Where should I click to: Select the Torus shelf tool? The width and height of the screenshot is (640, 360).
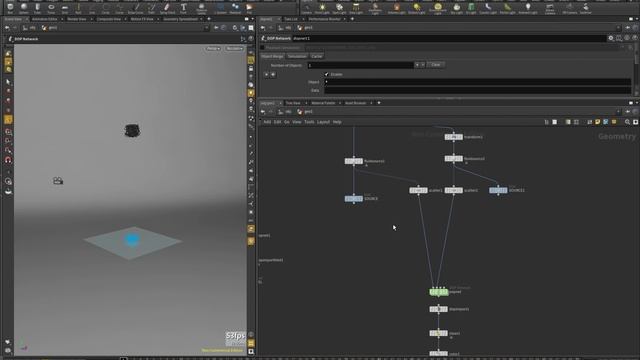[51, 8]
